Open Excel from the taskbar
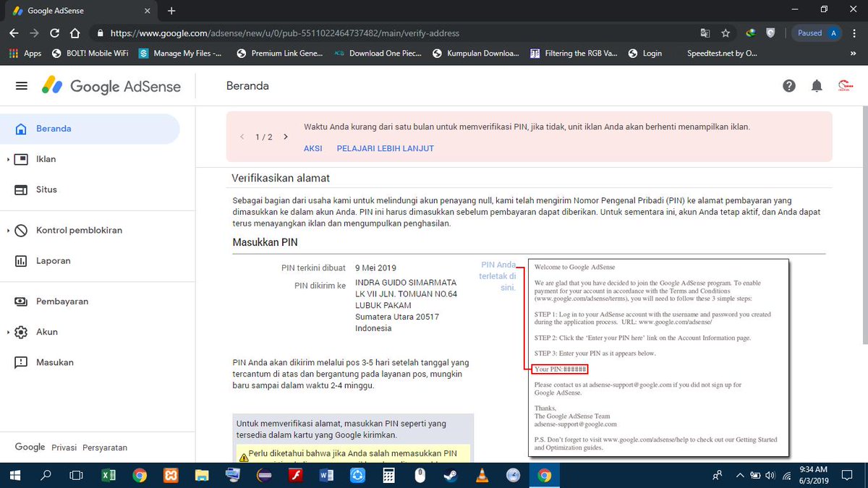 point(109,476)
